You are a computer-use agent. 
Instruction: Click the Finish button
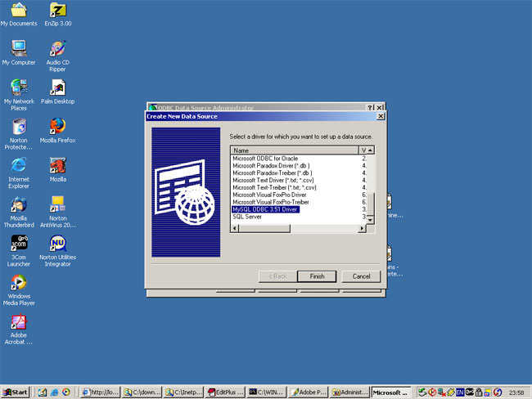(317, 276)
